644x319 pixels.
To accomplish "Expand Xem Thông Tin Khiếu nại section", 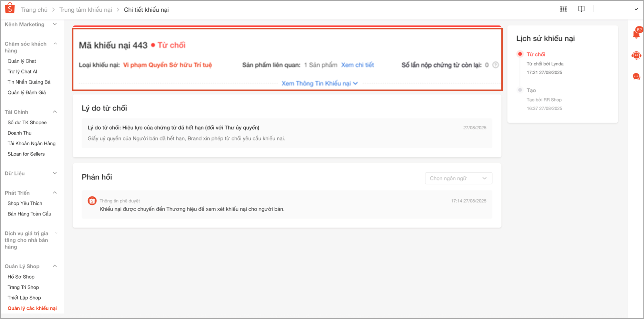I will click(319, 84).
